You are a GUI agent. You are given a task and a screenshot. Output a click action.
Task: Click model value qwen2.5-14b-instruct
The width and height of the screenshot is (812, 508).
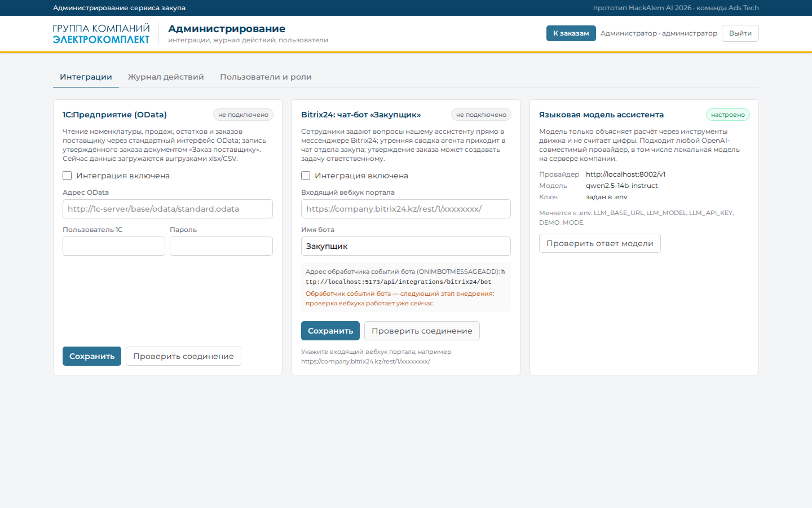621,186
